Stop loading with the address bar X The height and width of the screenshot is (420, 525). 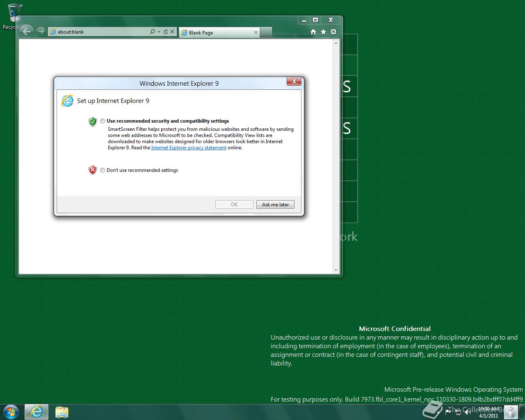(172, 32)
